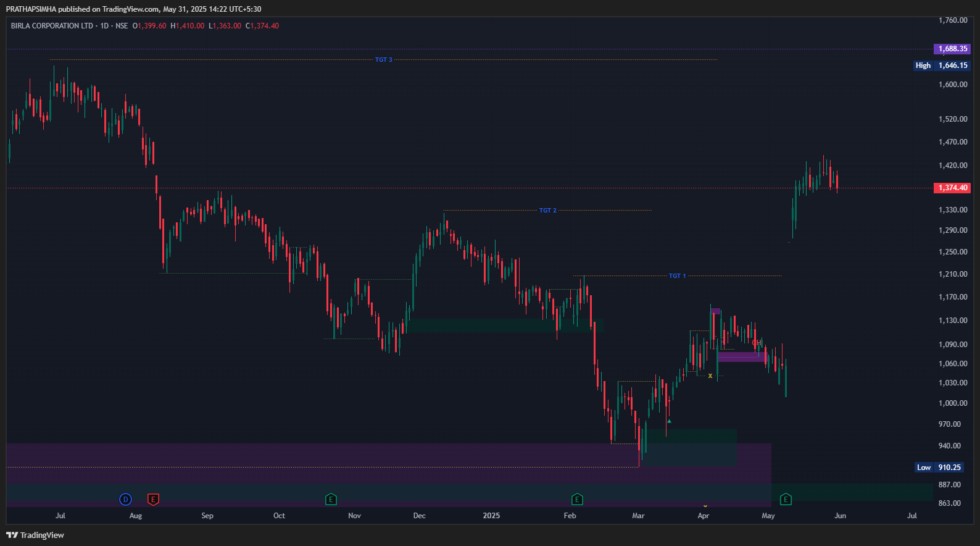980x546 pixels.
Task: Open the green earnings E marker near Nov
Action: [x=331, y=499]
